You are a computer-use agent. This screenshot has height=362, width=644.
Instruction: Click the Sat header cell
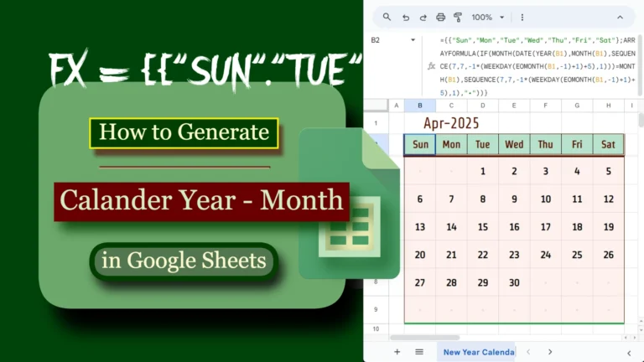coord(608,144)
